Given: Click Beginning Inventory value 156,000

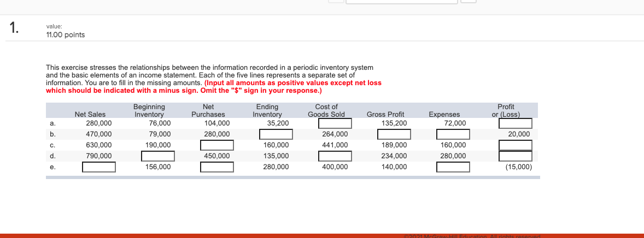Looking at the screenshot, I should [158, 167].
